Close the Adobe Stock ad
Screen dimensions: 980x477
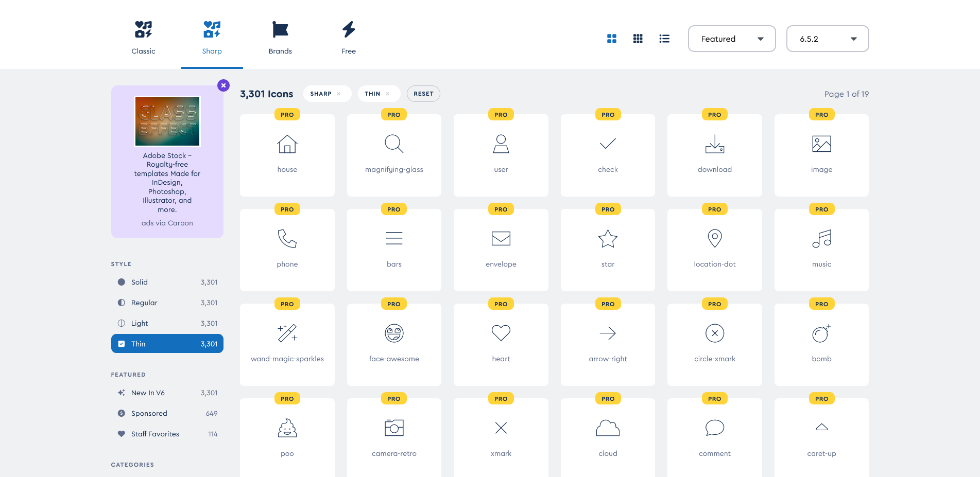point(223,85)
